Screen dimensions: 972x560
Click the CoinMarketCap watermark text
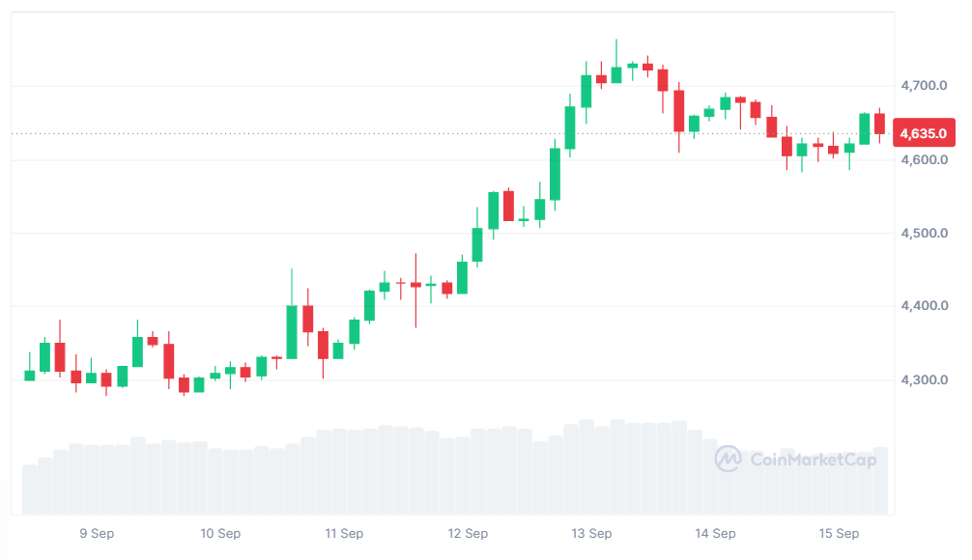pyautogui.click(x=813, y=460)
